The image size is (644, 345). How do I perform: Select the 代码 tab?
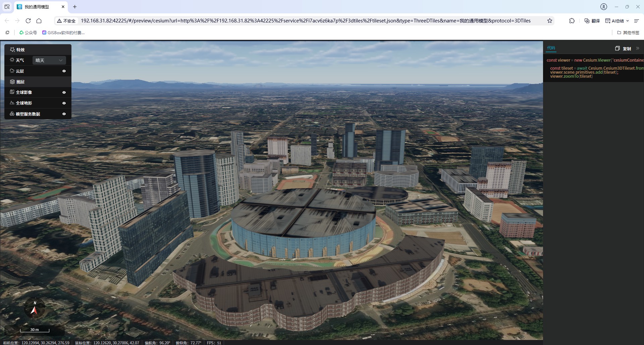click(x=551, y=48)
